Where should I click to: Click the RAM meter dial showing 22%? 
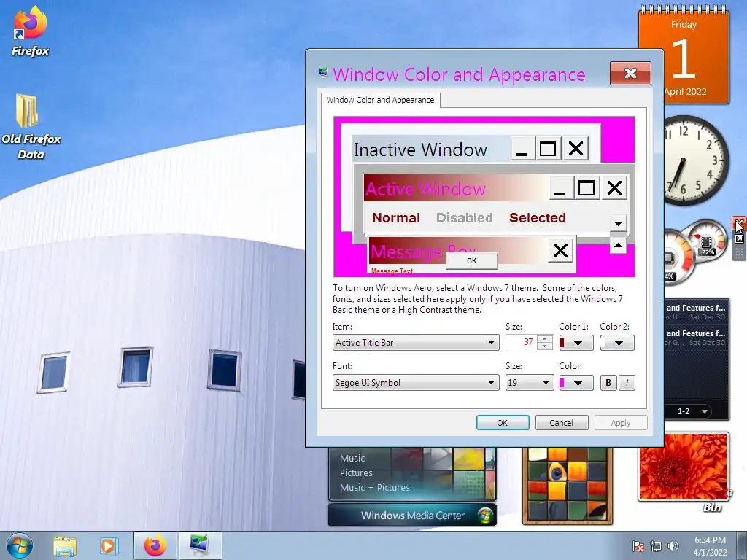tap(706, 241)
